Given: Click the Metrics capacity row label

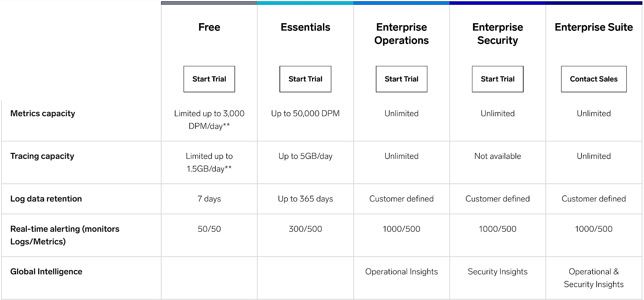Looking at the screenshot, I should (43, 114).
